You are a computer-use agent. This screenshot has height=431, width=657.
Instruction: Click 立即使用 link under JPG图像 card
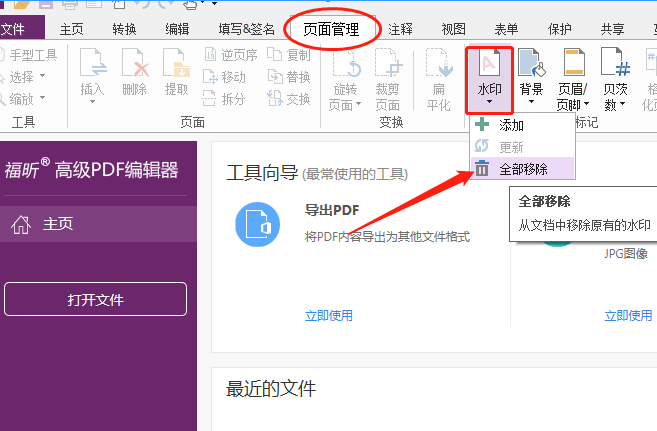[x=629, y=315]
